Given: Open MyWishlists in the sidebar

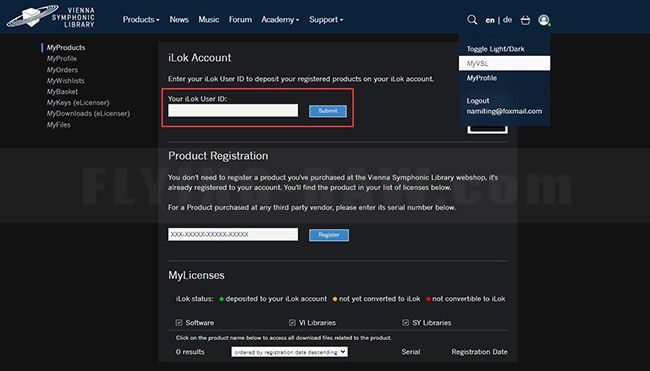Looking at the screenshot, I should coord(65,81).
